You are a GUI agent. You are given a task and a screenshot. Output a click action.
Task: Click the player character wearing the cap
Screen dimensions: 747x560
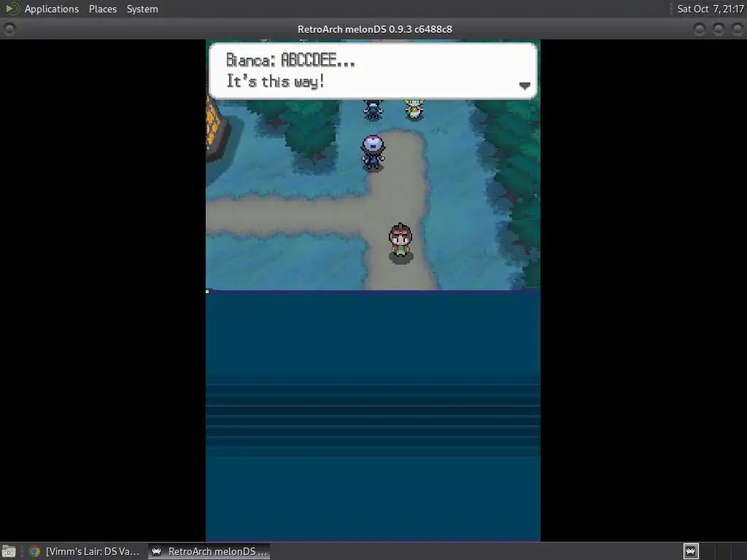click(x=373, y=152)
